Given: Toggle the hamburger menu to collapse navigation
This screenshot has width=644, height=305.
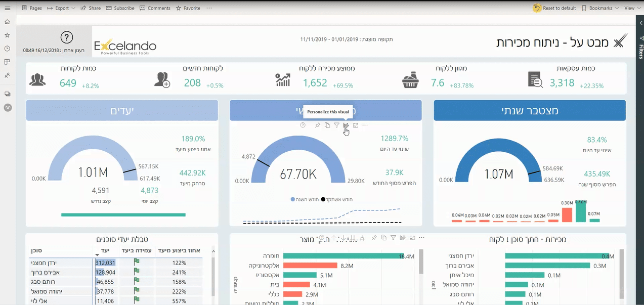Looking at the screenshot, I should tap(7, 8).
